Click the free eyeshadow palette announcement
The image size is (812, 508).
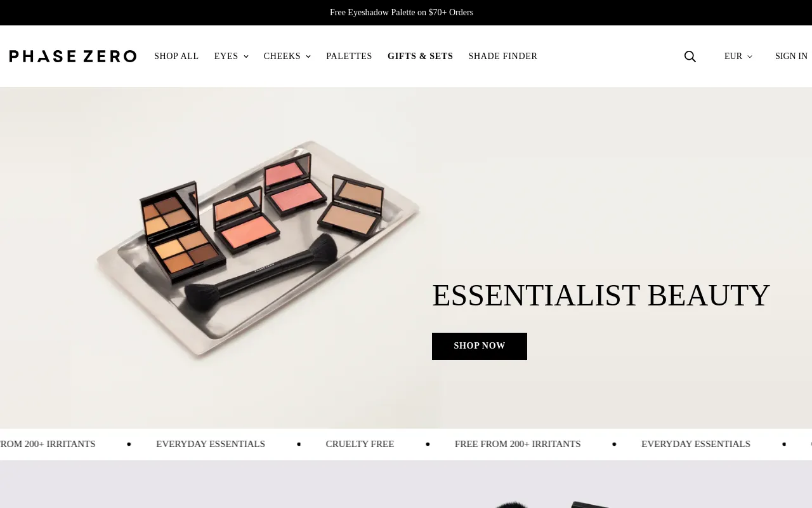pyautogui.click(x=402, y=13)
